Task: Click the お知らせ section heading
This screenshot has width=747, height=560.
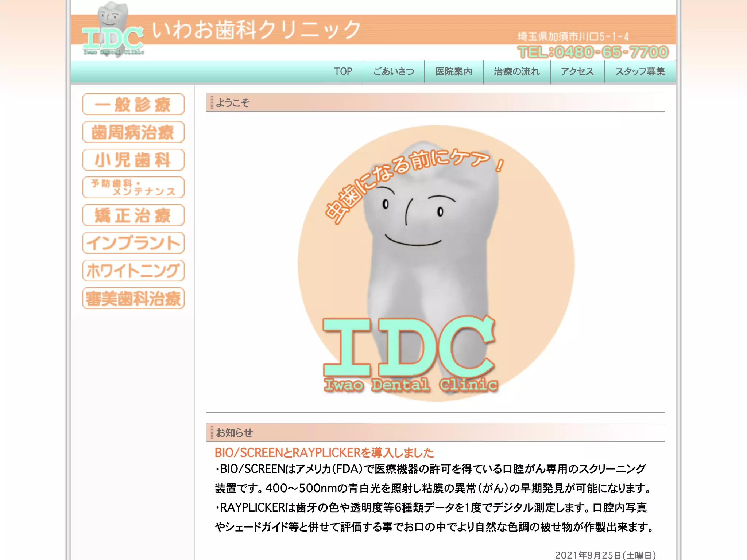Action: coord(234,433)
